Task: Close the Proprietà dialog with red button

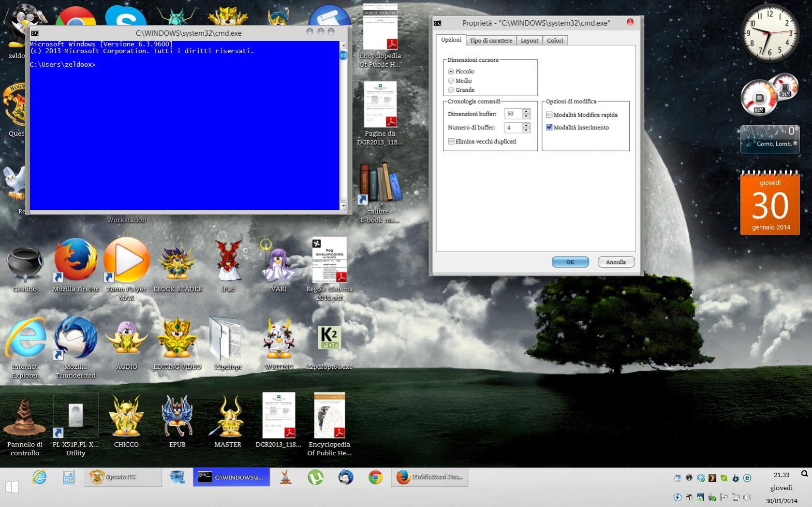Action: (630, 22)
